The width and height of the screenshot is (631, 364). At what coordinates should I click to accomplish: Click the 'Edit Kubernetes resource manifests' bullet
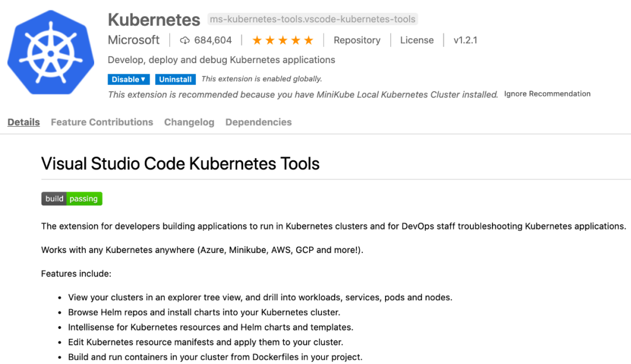pyautogui.click(x=206, y=342)
